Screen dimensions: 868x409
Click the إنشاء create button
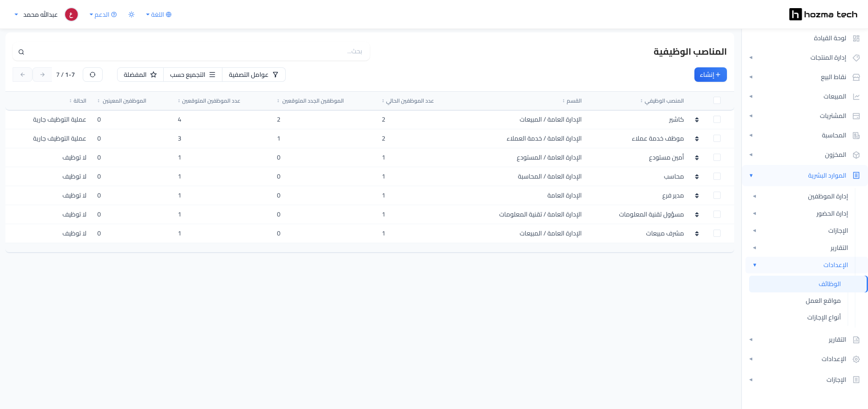point(710,75)
